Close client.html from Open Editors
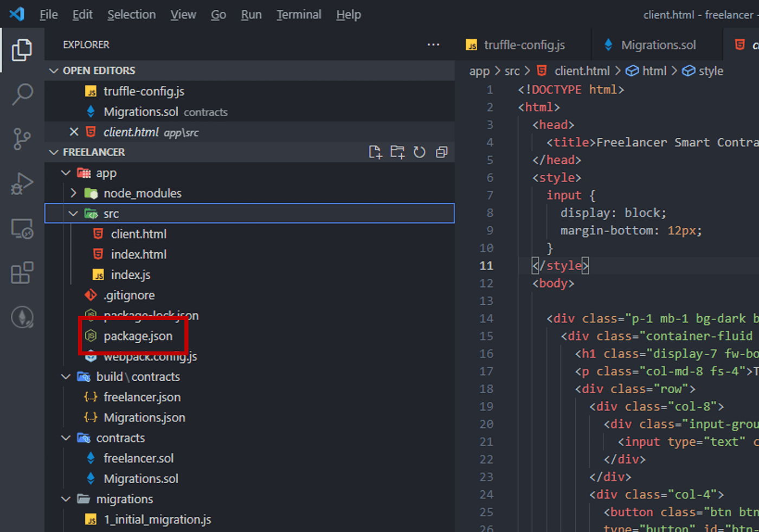The width and height of the screenshot is (759, 532). click(74, 132)
